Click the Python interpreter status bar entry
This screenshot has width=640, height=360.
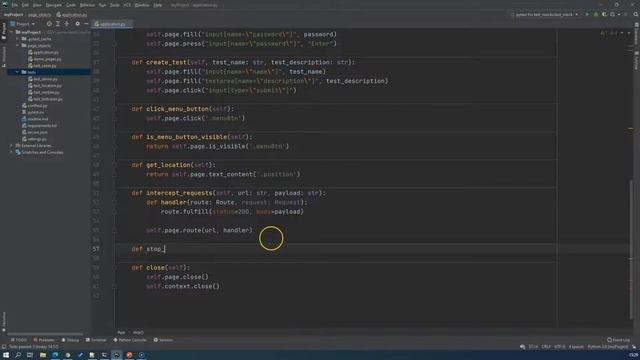point(608,347)
